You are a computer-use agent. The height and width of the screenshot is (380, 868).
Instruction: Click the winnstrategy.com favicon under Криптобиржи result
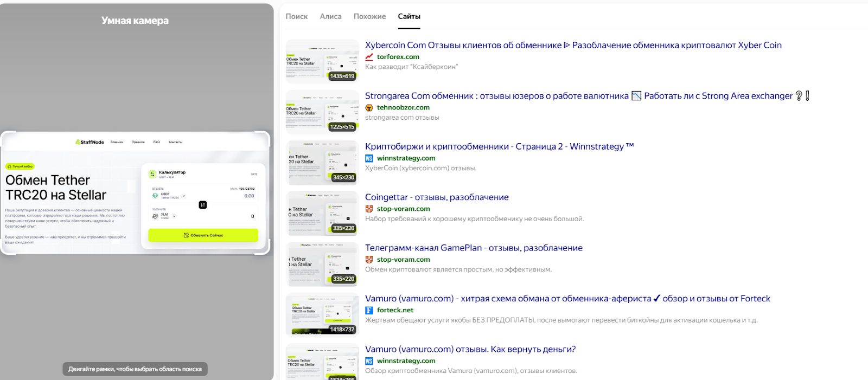(369, 158)
